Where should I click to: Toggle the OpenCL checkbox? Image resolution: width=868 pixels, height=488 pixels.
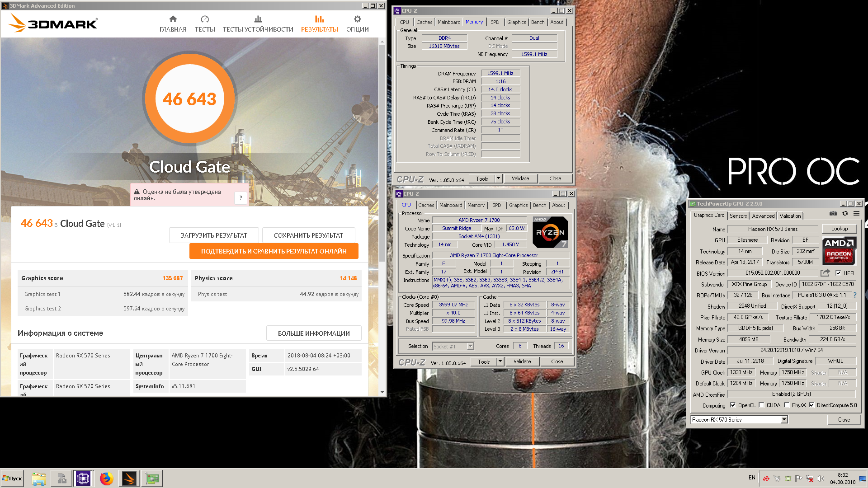732,405
